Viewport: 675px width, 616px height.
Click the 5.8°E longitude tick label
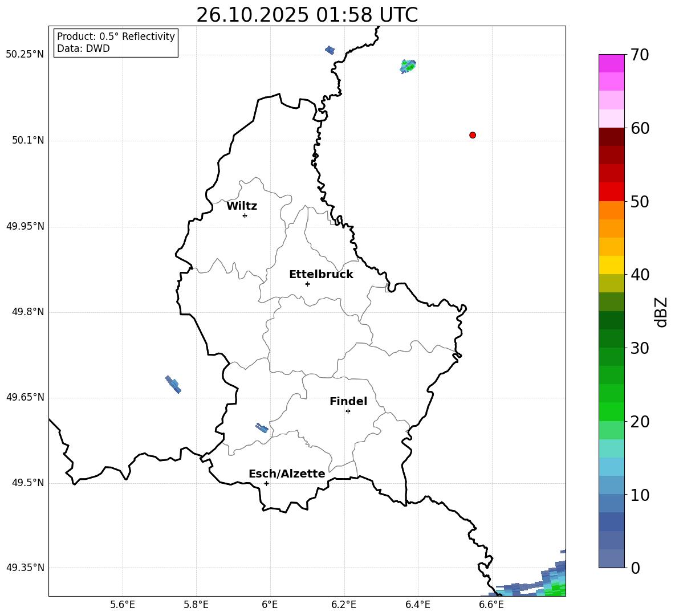(x=196, y=605)
